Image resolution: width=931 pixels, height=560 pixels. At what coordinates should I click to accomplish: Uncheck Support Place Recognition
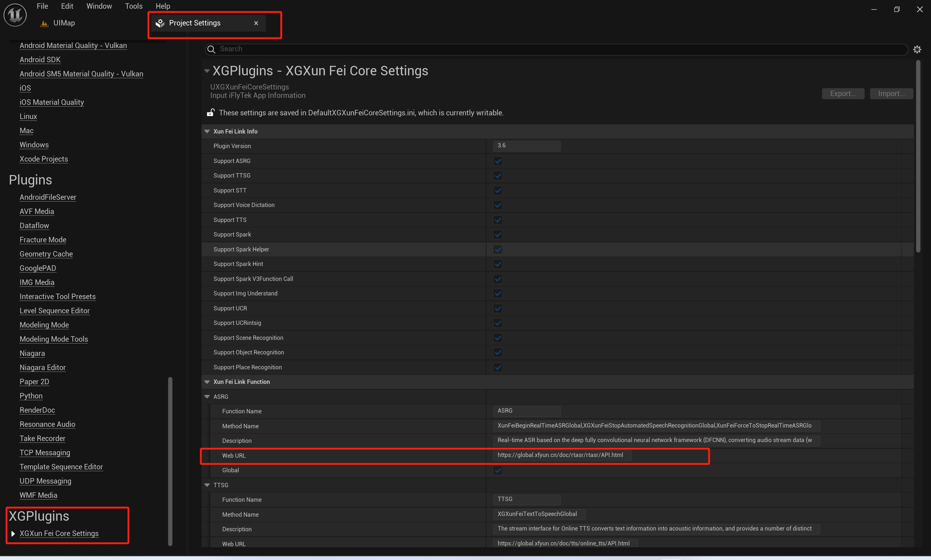tap(498, 367)
